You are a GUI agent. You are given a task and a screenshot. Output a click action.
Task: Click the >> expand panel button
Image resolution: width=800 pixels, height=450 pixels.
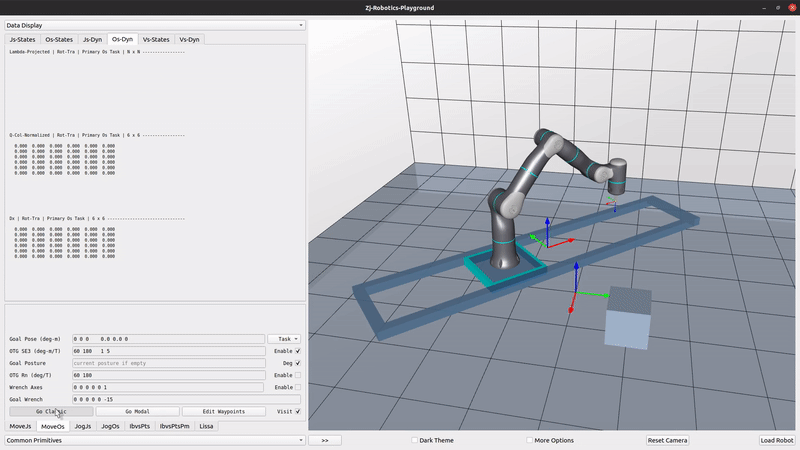point(325,440)
